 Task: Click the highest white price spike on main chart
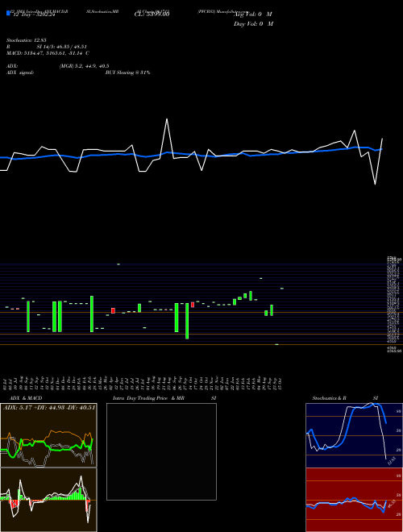point(167,119)
